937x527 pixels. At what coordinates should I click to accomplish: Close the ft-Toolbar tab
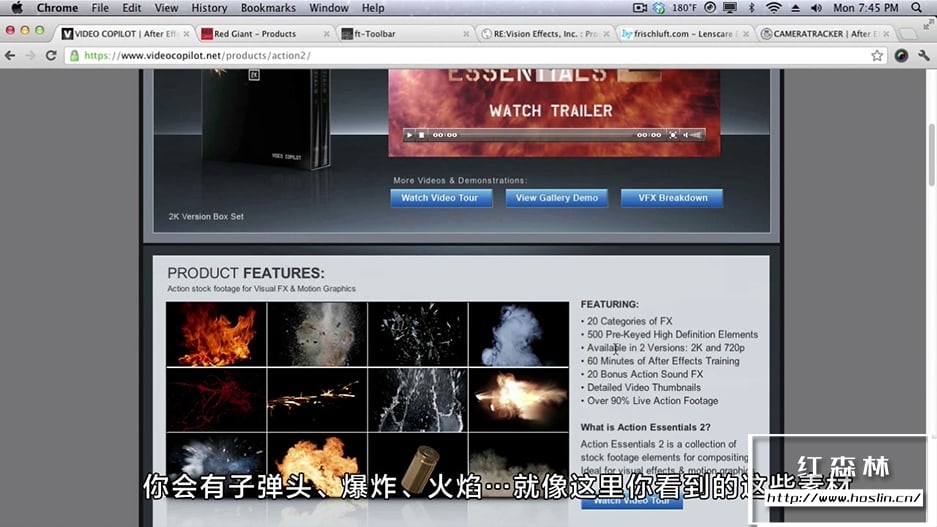(x=466, y=34)
